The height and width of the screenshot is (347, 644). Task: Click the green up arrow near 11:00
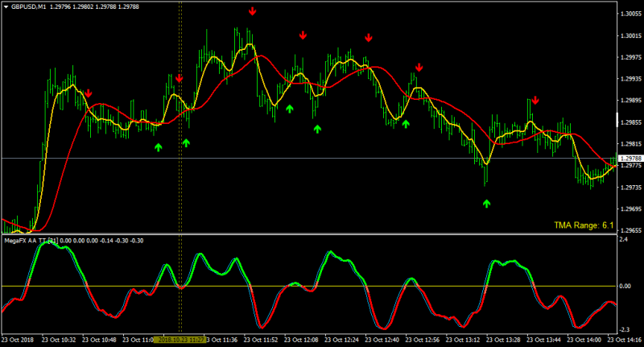coord(159,147)
